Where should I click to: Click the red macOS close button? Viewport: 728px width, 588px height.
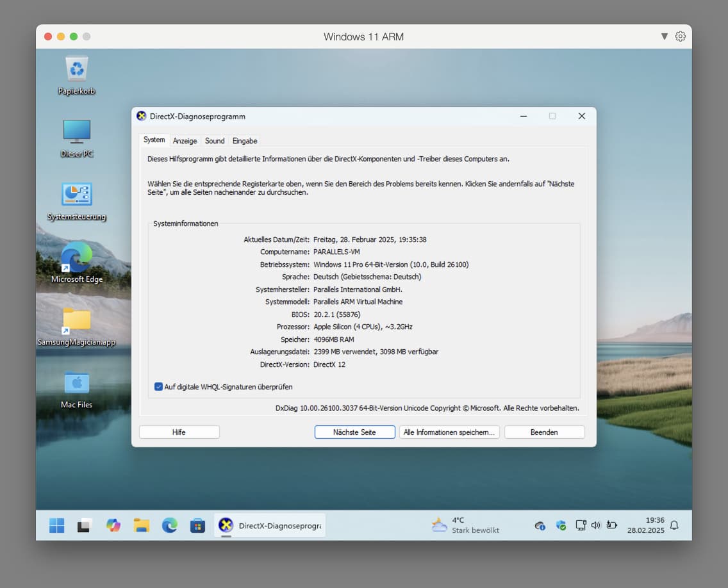(48, 37)
